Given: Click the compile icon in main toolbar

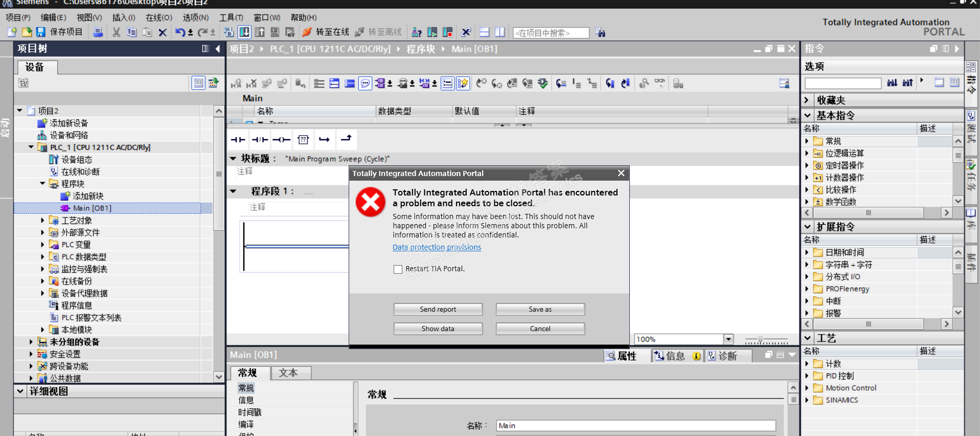Looking at the screenshot, I should click(x=229, y=32).
